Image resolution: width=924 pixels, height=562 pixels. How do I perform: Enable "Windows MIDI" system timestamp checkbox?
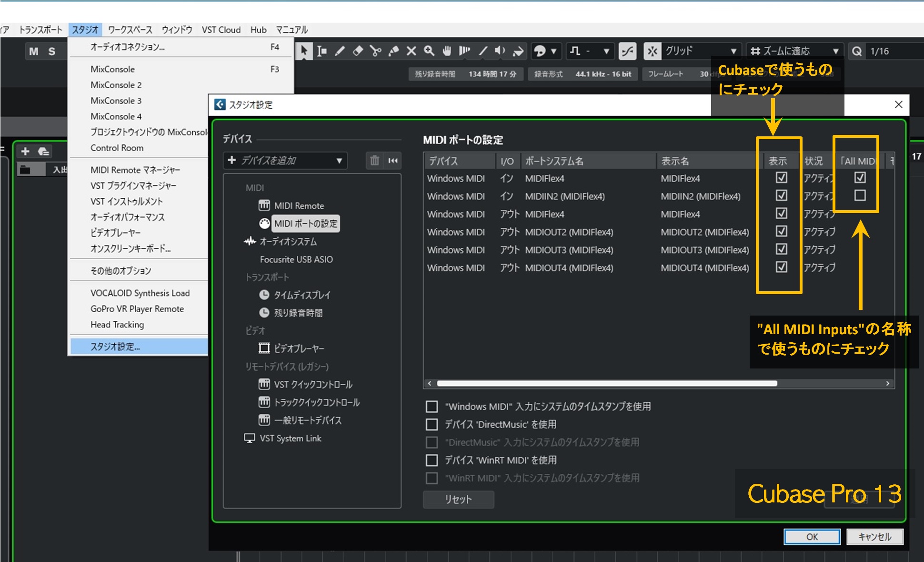(x=432, y=407)
